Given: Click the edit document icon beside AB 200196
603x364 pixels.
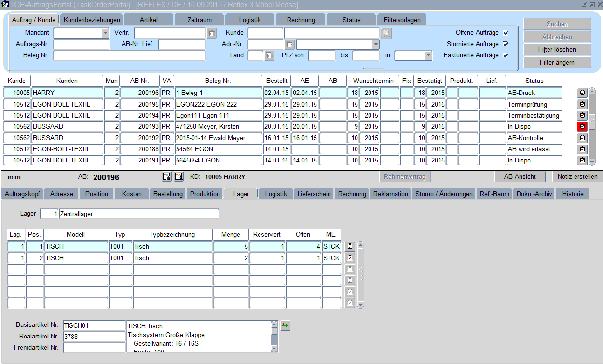Looking at the screenshot, I should tap(166, 177).
